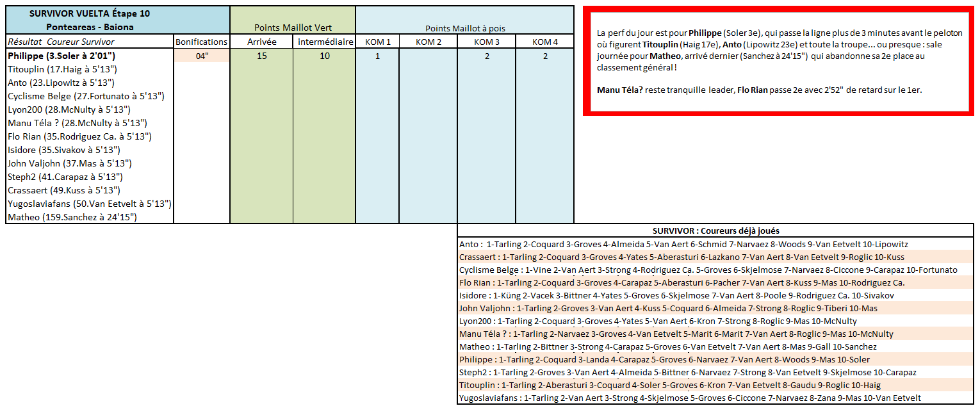
Task: Select the intermédiaire cell showing 10
Action: pos(324,56)
